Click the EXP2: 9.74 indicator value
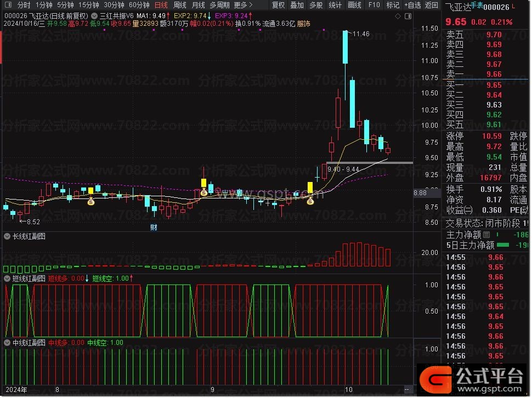 pyautogui.click(x=190, y=15)
